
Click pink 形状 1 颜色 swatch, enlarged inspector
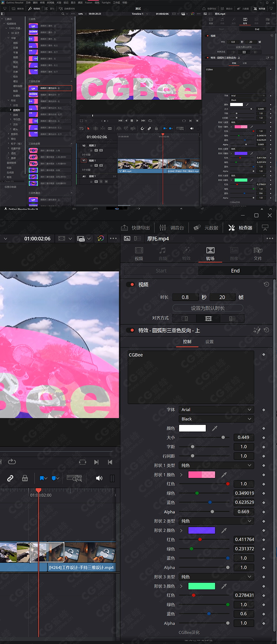coord(202,475)
